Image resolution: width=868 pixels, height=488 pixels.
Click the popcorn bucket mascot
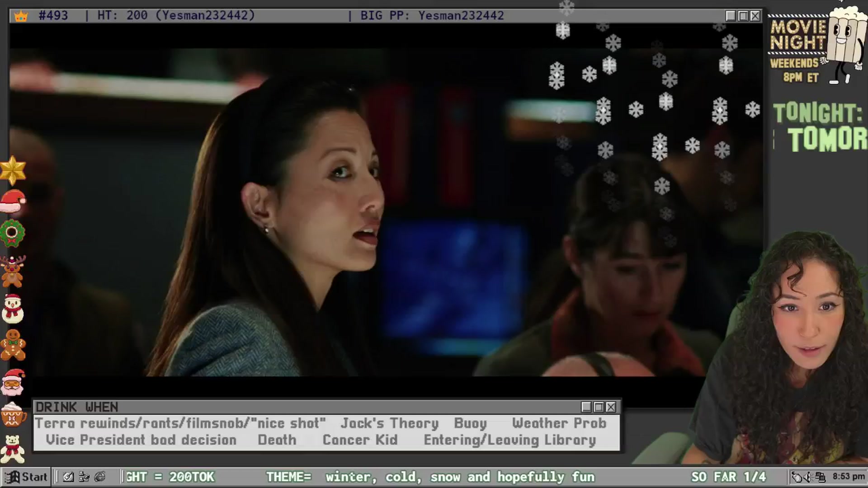point(844,45)
